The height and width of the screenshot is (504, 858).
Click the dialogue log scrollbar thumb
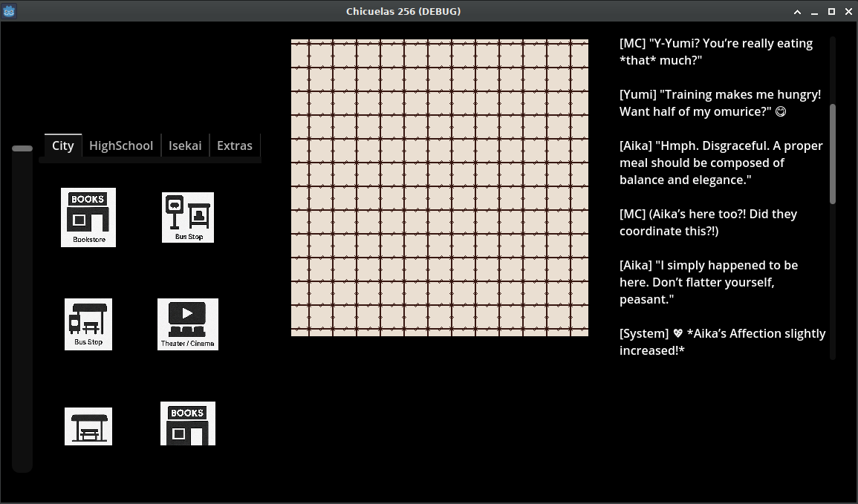[x=833, y=154]
